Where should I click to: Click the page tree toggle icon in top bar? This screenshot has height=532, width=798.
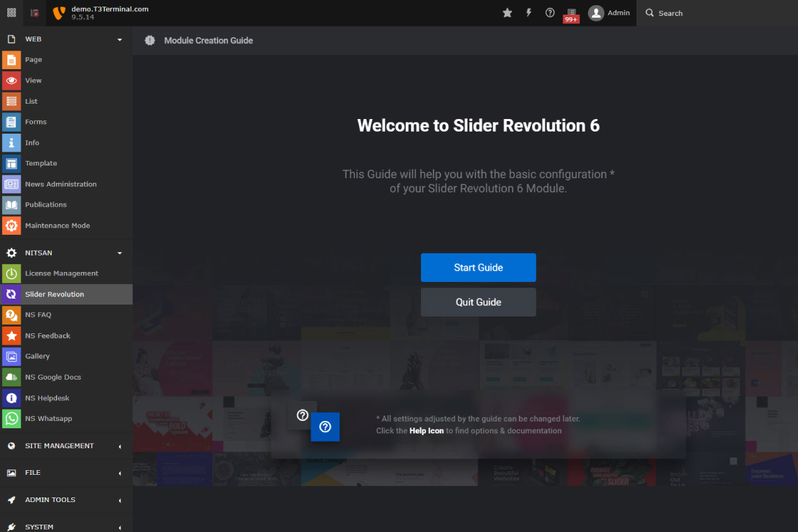click(x=35, y=13)
